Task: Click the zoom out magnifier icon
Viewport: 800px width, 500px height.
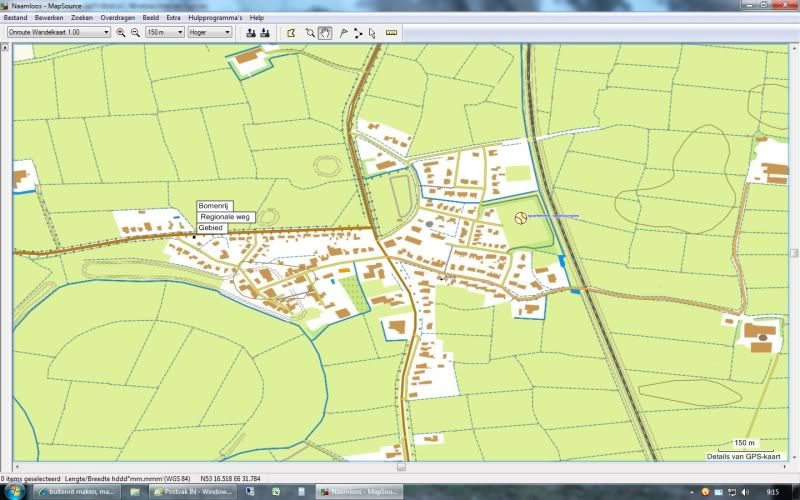Action: pyautogui.click(x=135, y=32)
